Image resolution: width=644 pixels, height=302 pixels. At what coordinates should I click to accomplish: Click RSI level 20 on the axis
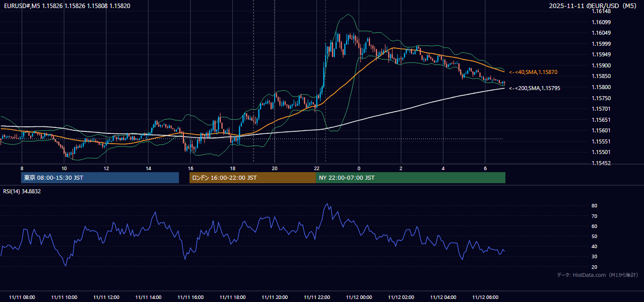[595, 267]
